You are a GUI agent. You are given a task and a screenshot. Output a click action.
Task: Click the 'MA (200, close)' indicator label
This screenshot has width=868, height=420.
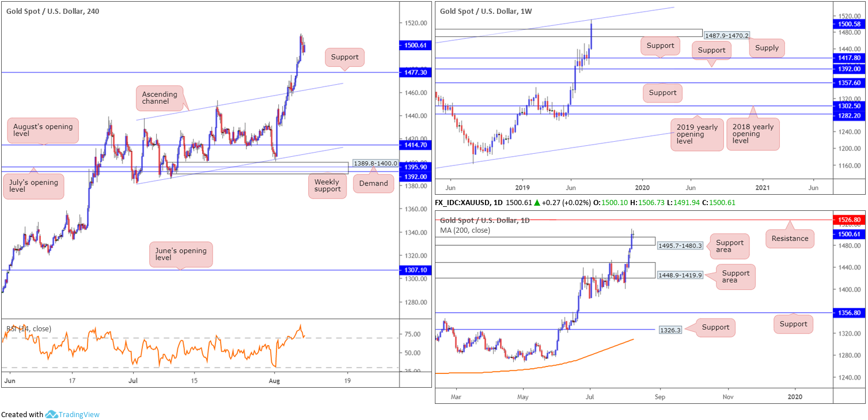[x=465, y=230]
